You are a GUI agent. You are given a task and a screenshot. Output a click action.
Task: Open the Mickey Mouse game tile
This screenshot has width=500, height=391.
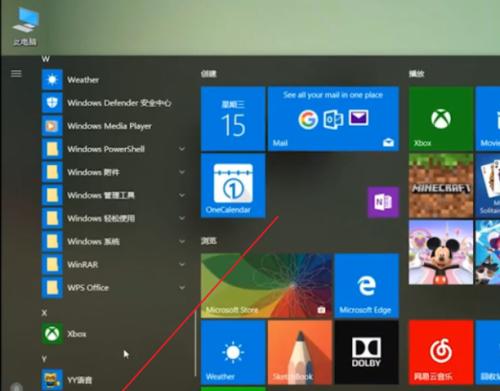pyautogui.click(x=441, y=252)
